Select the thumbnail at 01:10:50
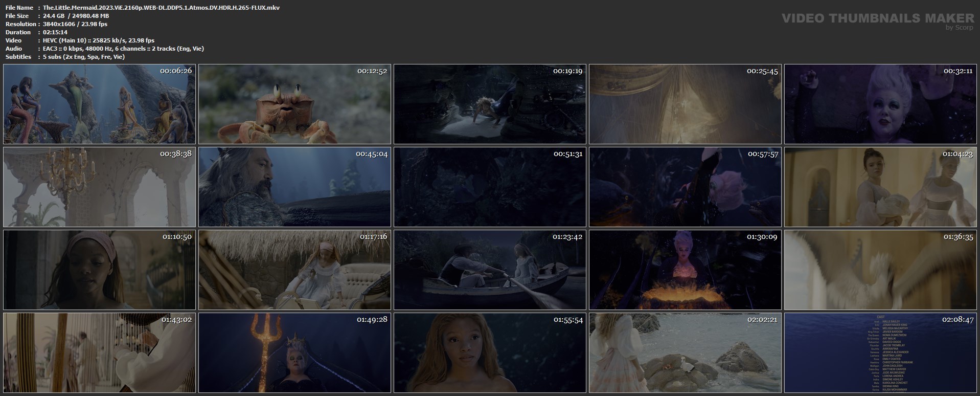Image resolution: width=980 pixels, height=396 pixels. [x=99, y=270]
